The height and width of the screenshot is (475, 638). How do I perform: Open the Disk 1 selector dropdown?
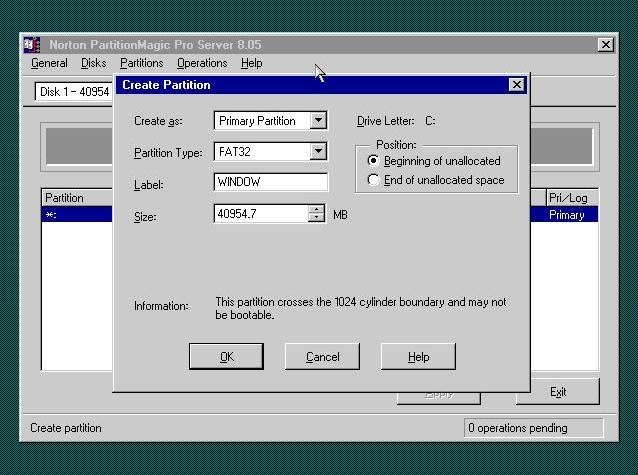tap(74, 92)
